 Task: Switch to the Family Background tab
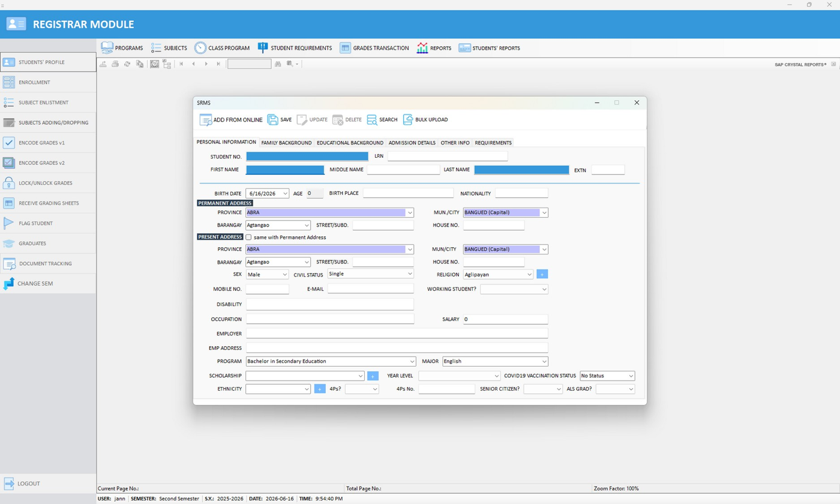pos(286,143)
